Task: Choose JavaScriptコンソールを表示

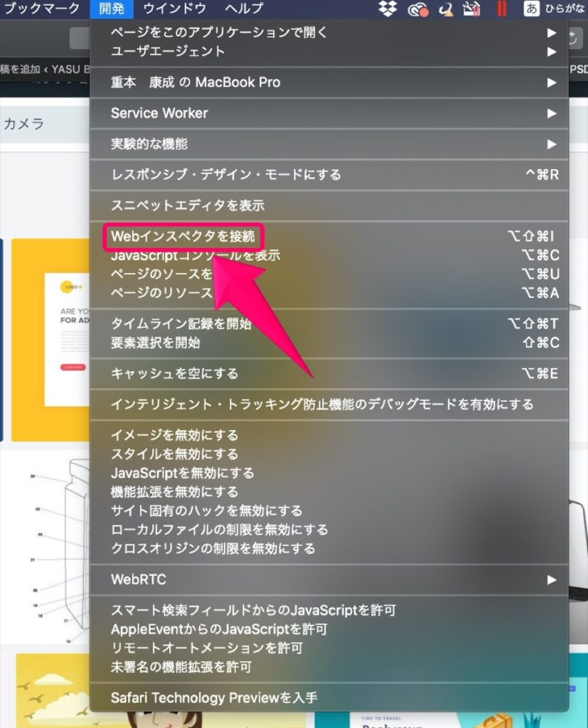Action: point(329,255)
